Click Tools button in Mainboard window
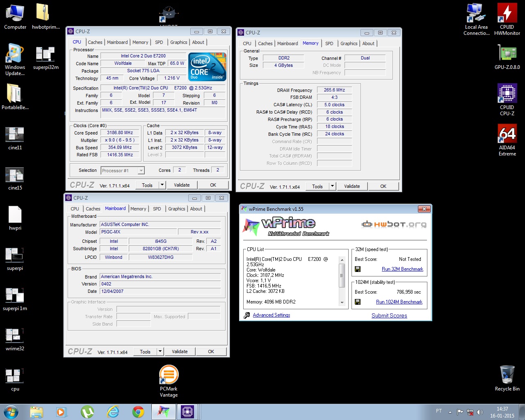This screenshot has height=420, width=525. coord(145,352)
